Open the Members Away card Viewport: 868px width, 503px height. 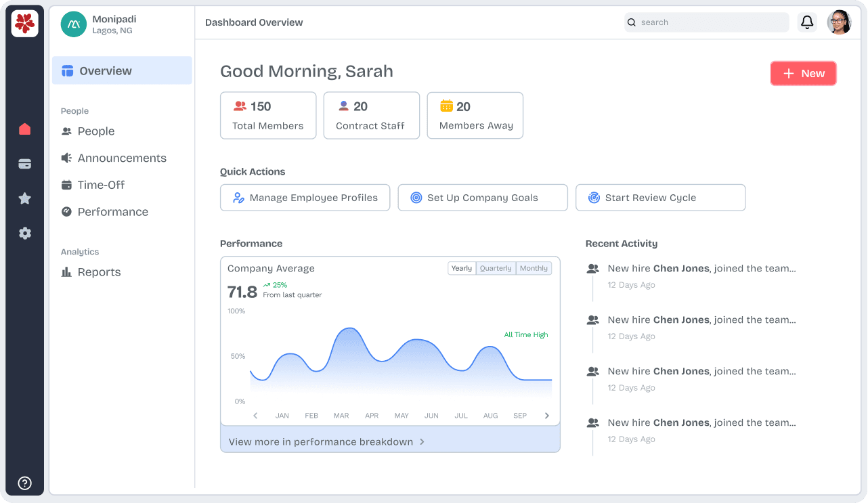pyautogui.click(x=475, y=116)
